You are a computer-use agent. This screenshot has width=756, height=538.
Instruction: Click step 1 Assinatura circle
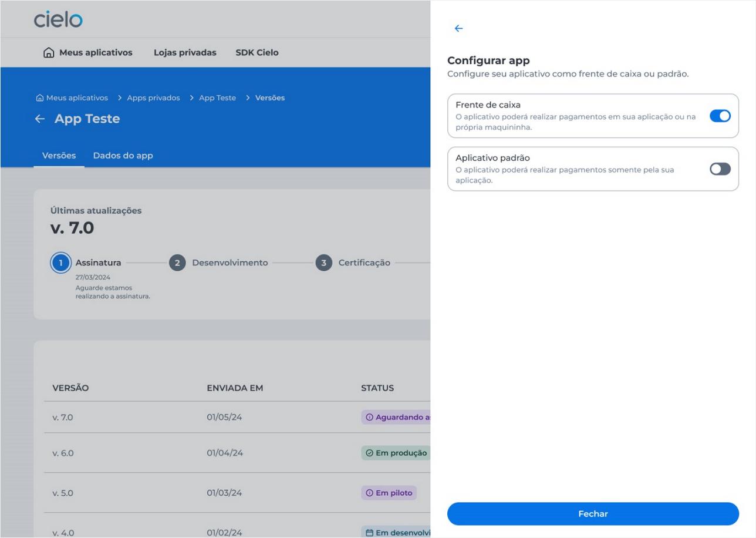pyautogui.click(x=60, y=263)
